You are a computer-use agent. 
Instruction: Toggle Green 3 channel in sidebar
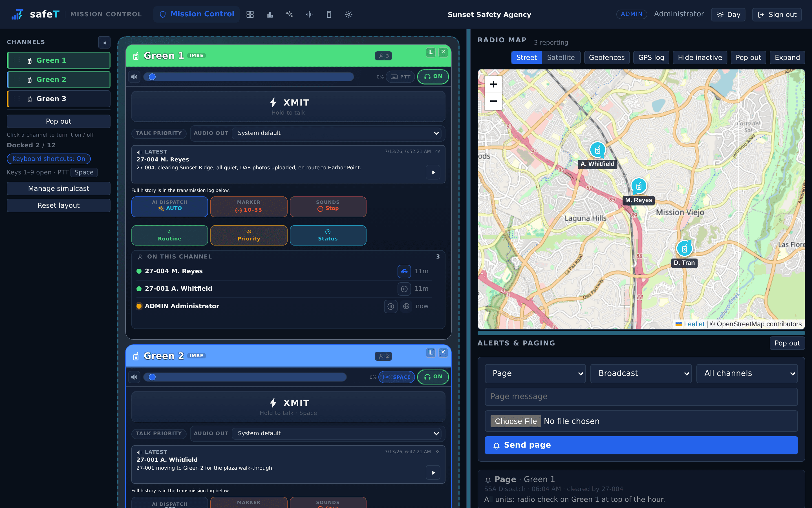[59, 99]
